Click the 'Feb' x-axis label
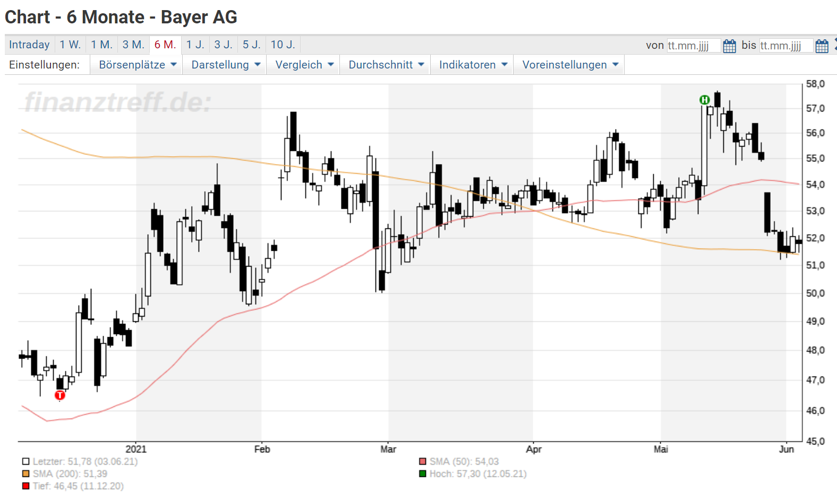 pyautogui.click(x=262, y=449)
